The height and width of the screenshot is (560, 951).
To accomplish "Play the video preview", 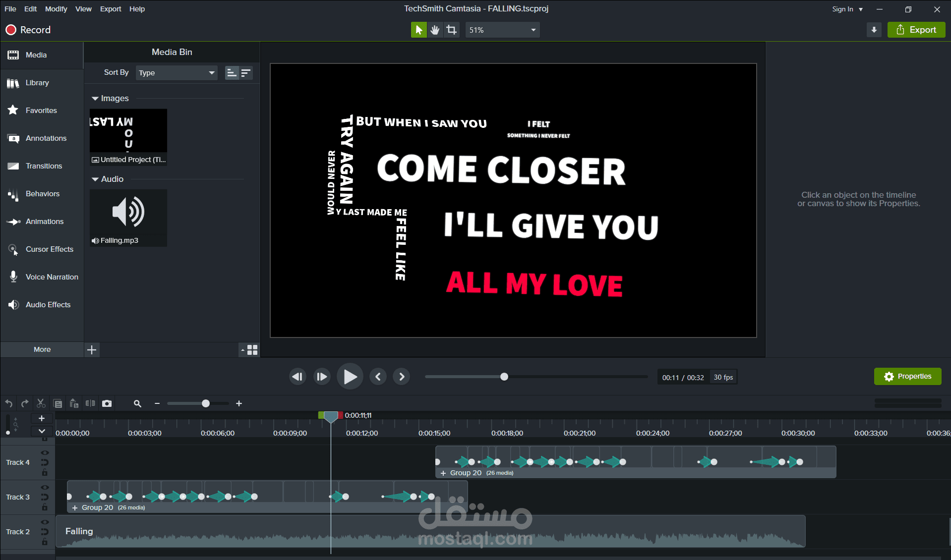I will click(350, 377).
